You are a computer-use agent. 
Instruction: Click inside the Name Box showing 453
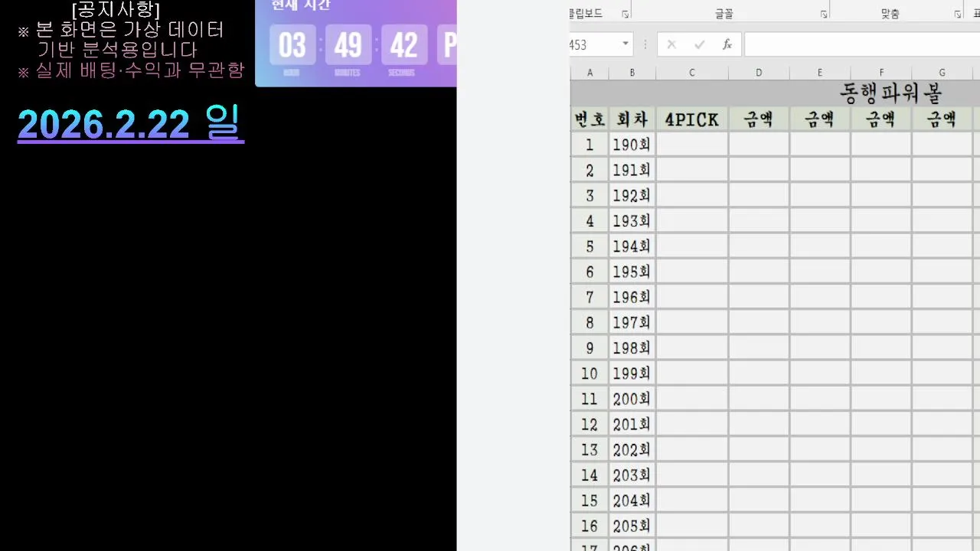(x=595, y=44)
